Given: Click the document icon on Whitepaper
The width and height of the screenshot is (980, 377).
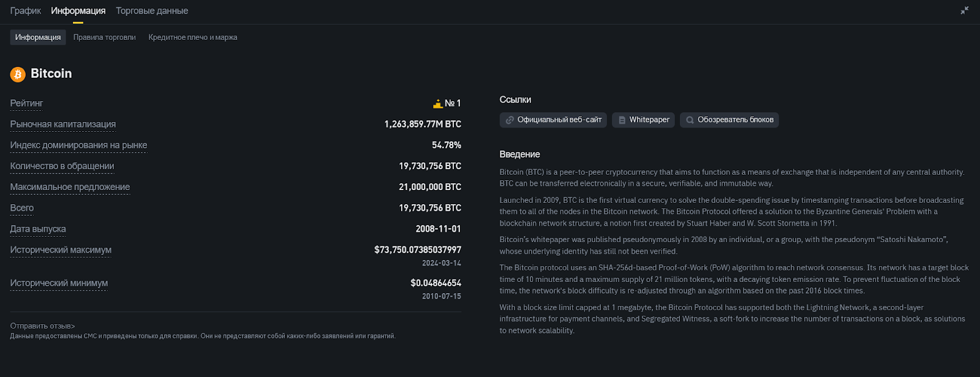Looking at the screenshot, I should point(622,120).
